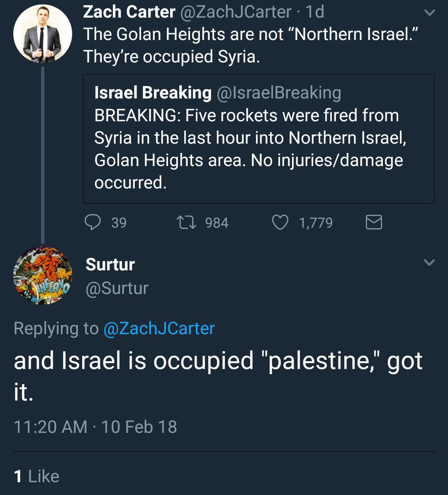Open Zach Carter's profile picture
This screenshot has height=495, width=448.
42,34
